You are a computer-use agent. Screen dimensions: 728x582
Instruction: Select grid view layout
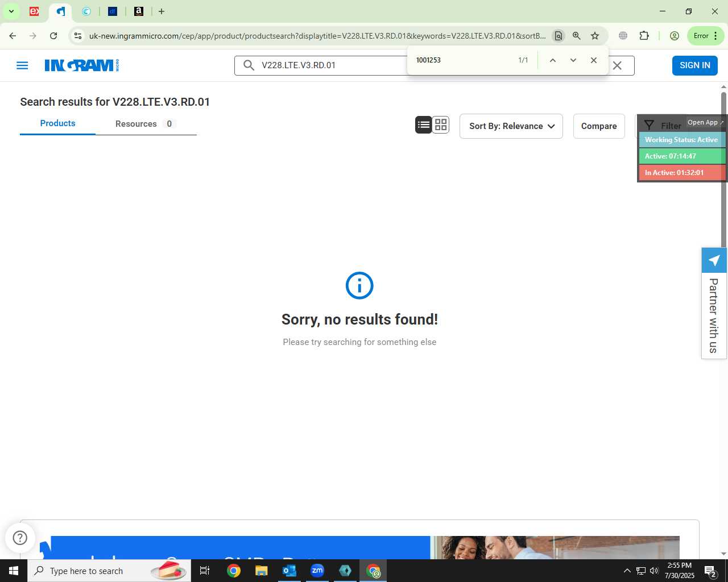[x=441, y=124]
